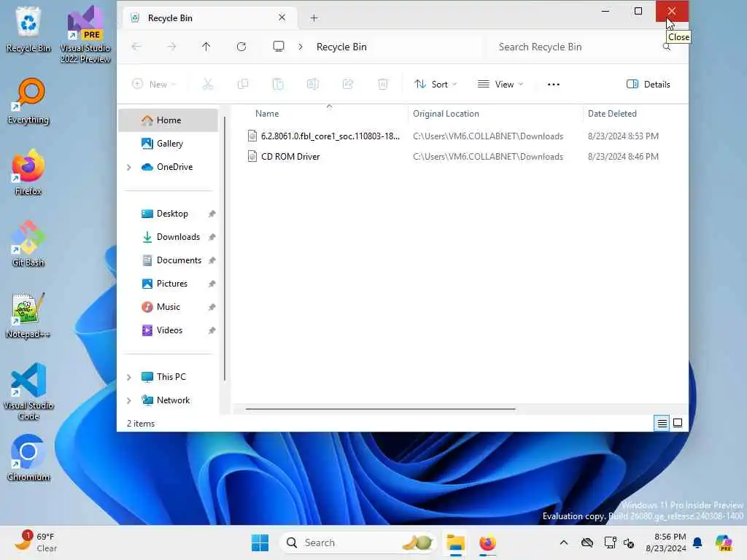The width and height of the screenshot is (747, 560).
Task: Open the Firefox desktop shortcut
Action: pyautogui.click(x=28, y=172)
